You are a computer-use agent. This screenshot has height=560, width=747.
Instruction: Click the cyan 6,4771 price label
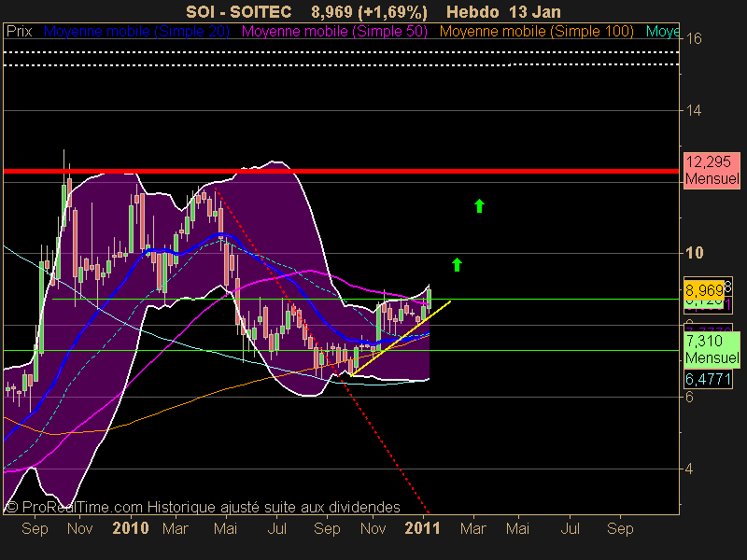[x=708, y=379]
